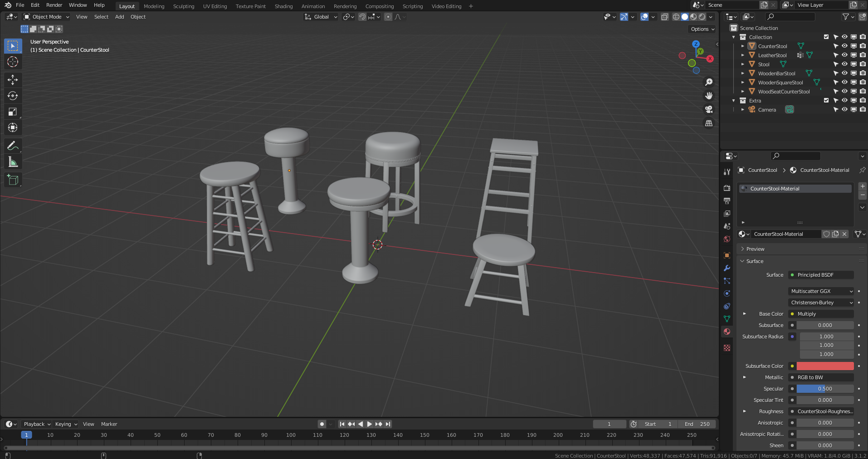The width and height of the screenshot is (868, 459).
Task: Open the Transform Orientation dropdown set to Global
Action: point(321,17)
